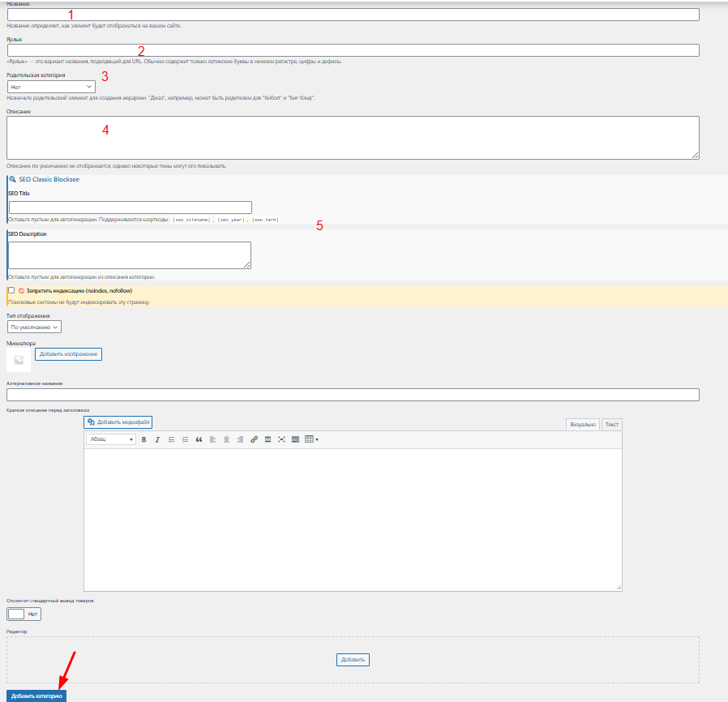Click the insert link icon
Image resolution: width=728 pixels, height=702 pixels.
tap(254, 439)
